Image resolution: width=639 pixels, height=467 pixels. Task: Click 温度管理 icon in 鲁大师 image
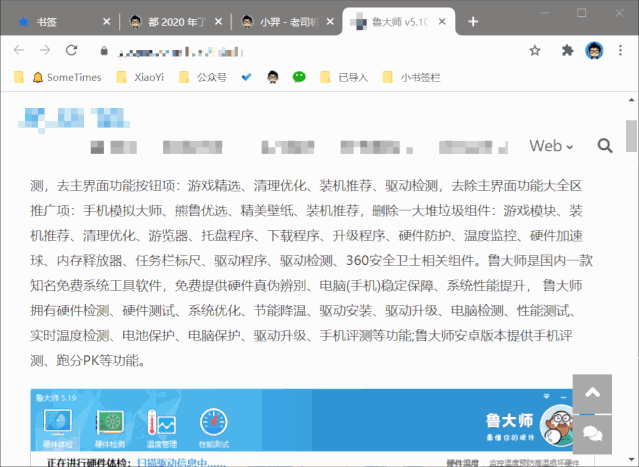tap(162, 428)
